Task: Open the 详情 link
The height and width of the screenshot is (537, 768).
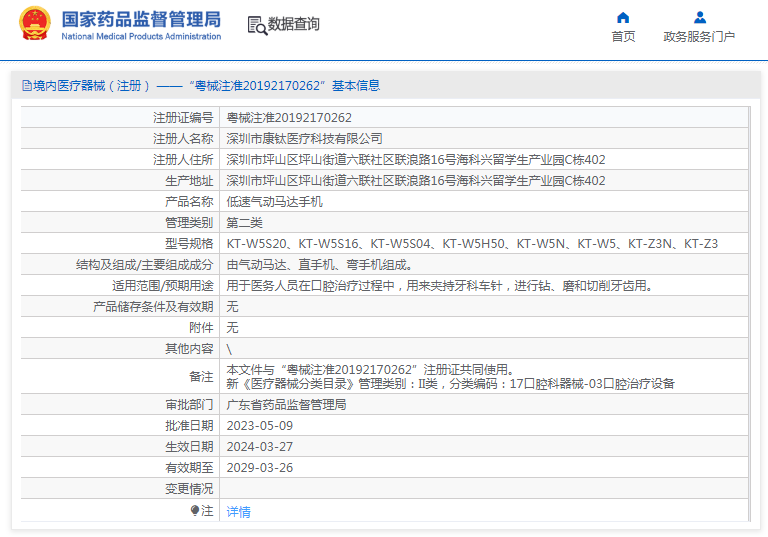Action: (x=239, y=512)
